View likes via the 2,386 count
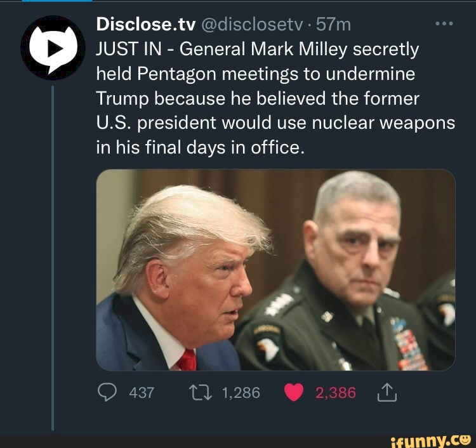 coord(336,392)
